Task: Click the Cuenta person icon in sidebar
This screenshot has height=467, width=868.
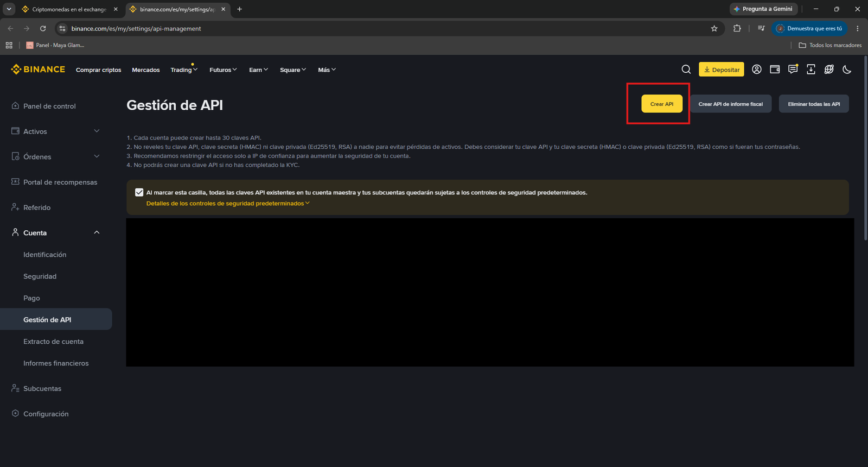Action: (x=15, y=232)
